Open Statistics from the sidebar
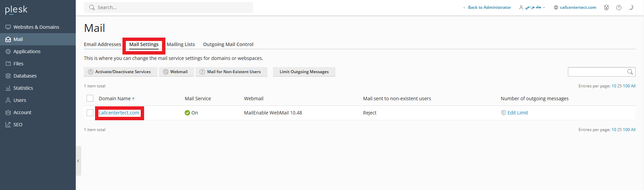Screen dimensions: 644x190 (23, 88)
